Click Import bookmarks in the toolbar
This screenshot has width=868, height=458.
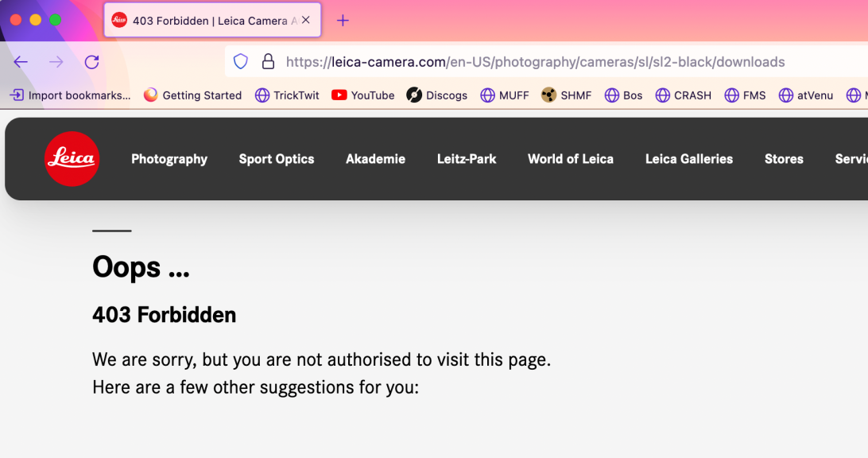(x=70, y=95)
